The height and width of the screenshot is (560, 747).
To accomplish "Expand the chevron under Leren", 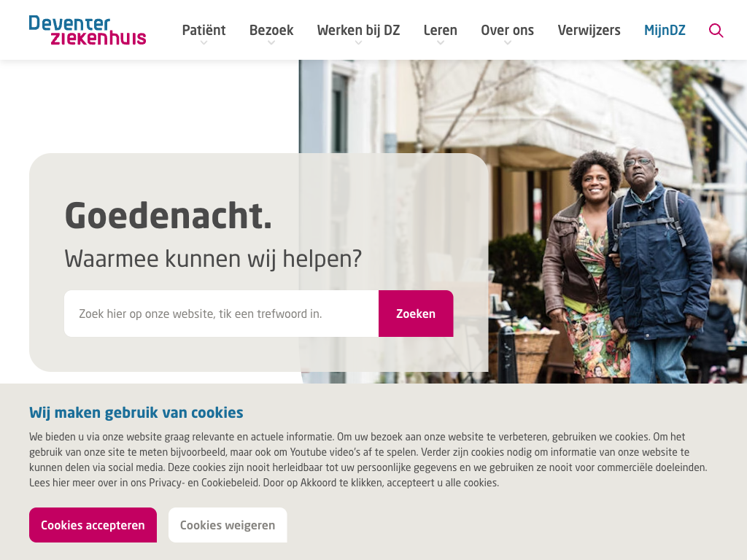I will (441, 43).
